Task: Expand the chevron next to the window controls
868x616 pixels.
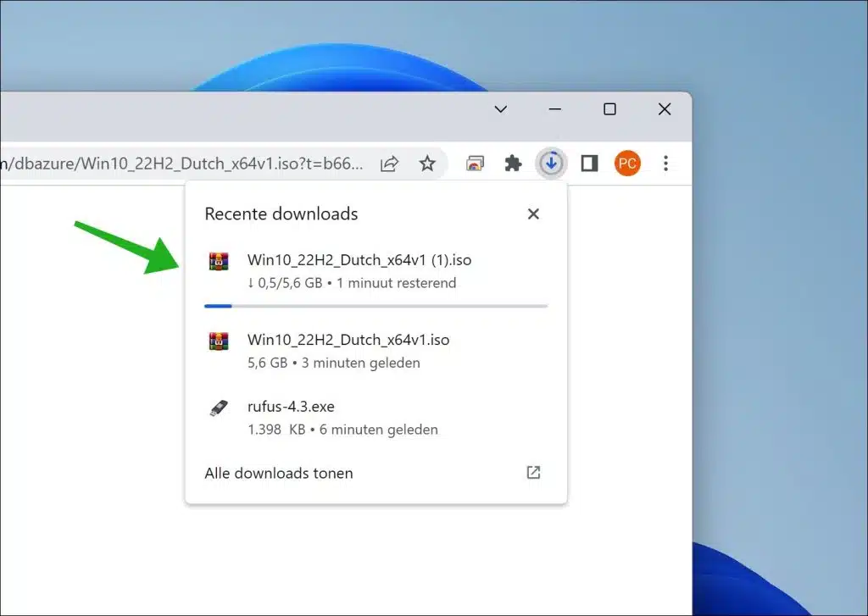Action: pos(500,109)
